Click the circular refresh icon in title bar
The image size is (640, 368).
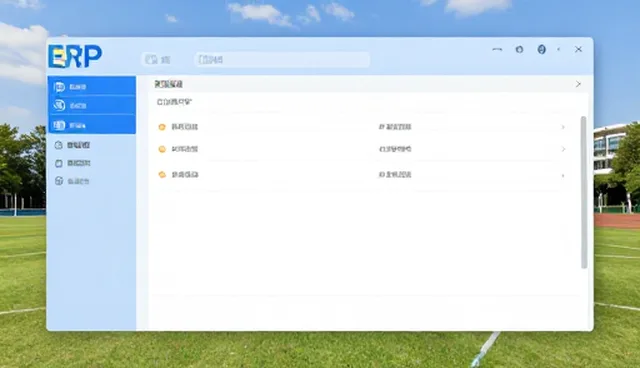519,49
